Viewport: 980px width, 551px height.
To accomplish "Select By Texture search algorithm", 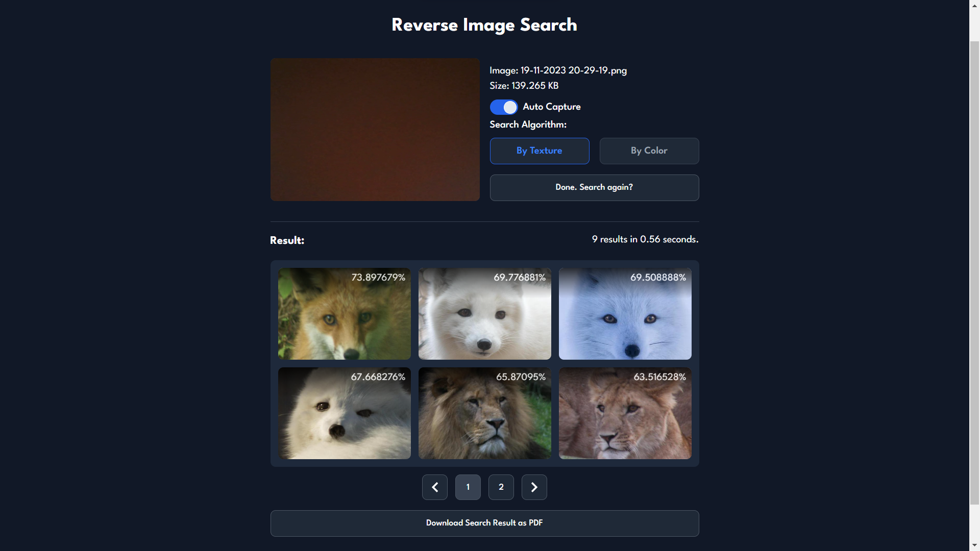I will [539, 151].
